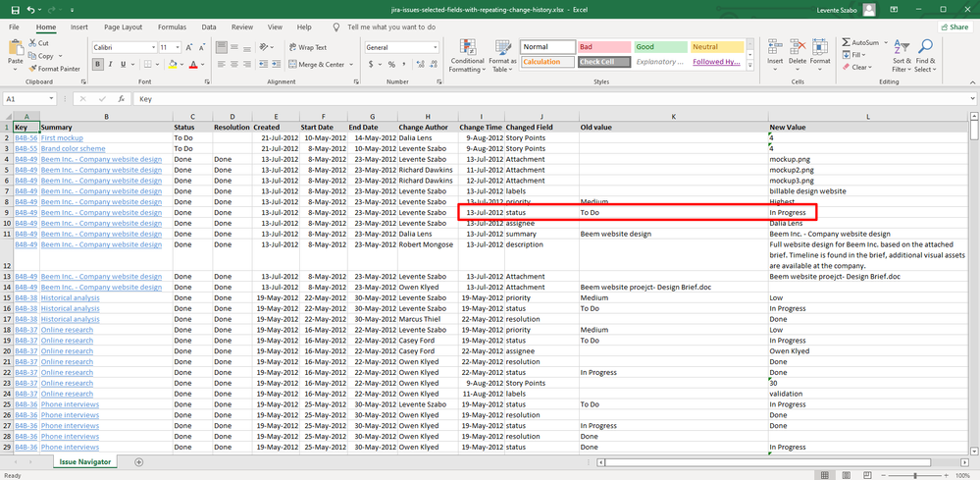Click the AutoSum sigma icon

[846, 42]
